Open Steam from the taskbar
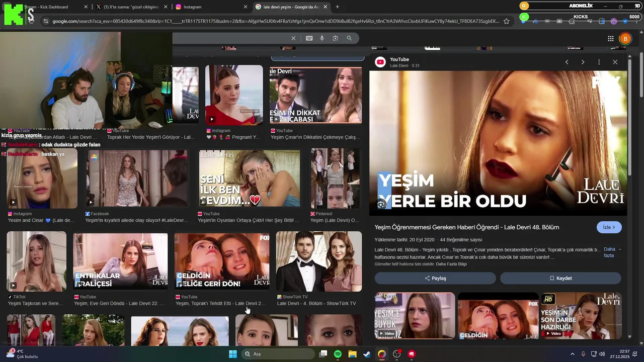This screenshot has width=644, height=362. [x=367, y=354]
